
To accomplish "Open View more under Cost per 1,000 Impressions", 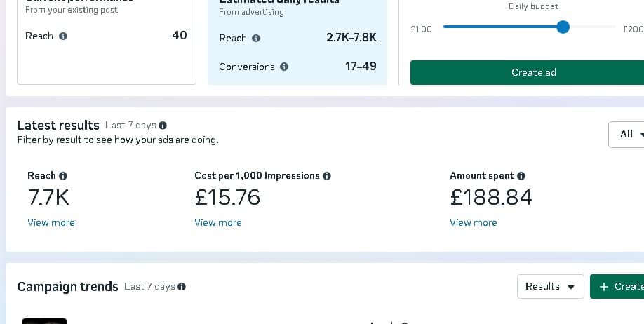I will pyautogui.click(x=217, y=222).
